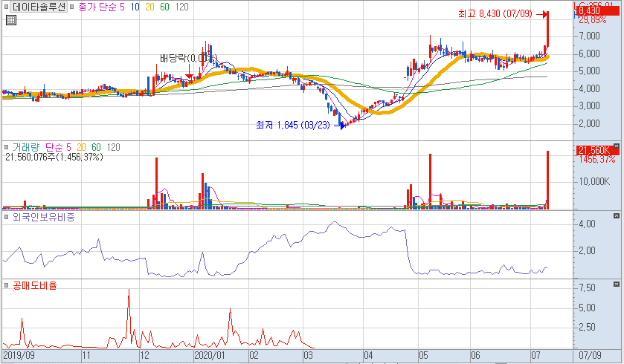Click the 03 month date axis label

309,355
